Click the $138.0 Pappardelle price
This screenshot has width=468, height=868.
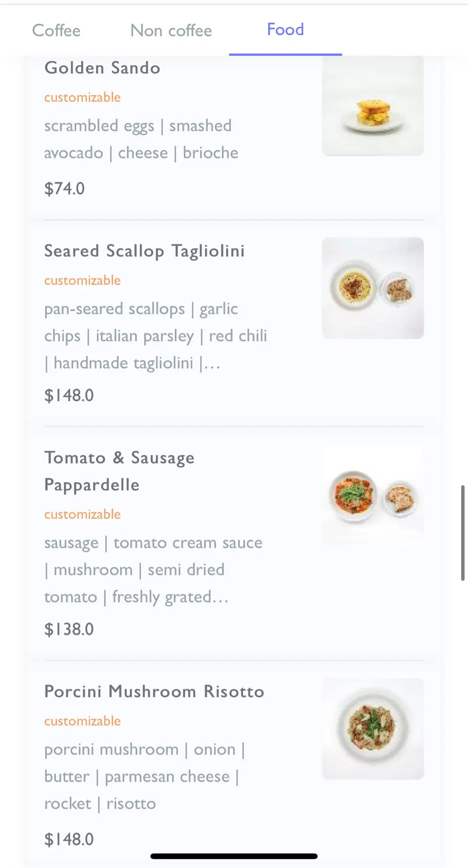coord(69,629)
